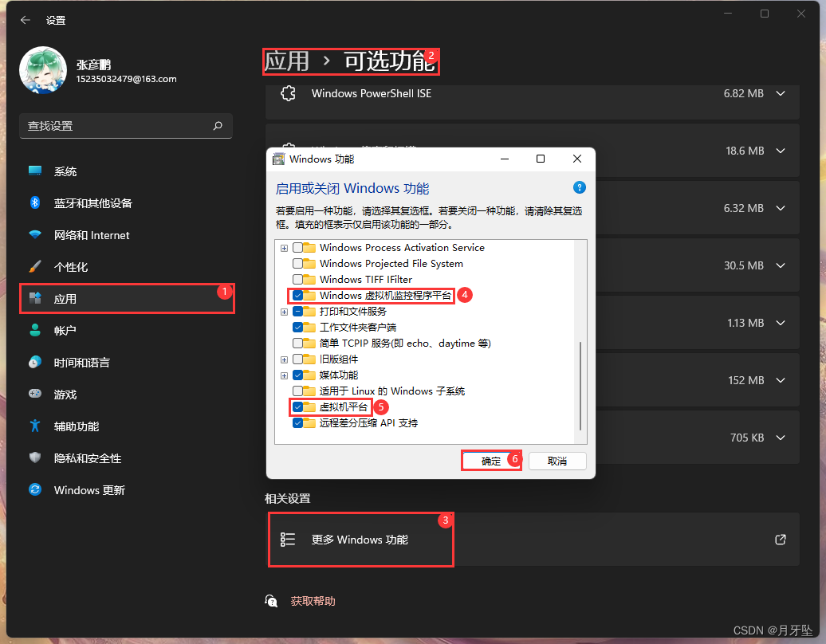Viewport: 826px width, 644px height.
Task: Click the Windows 更新 sync icon
Action: point(35,489)
